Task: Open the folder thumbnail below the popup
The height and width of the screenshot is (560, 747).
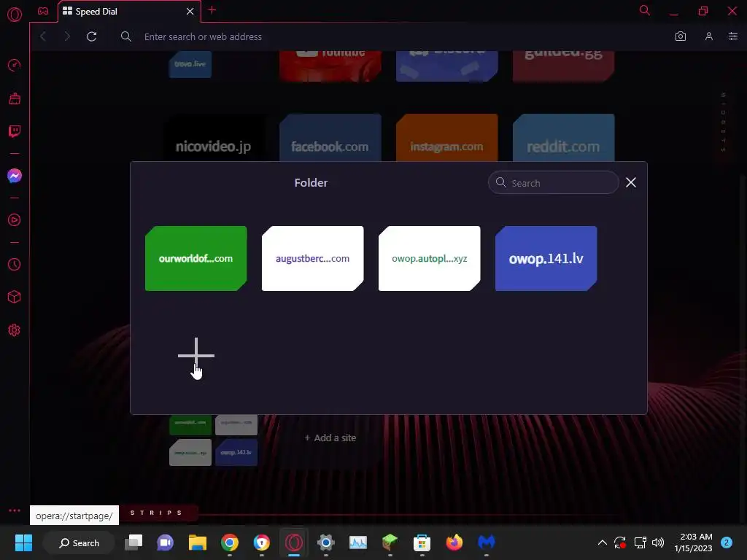Action: pyautogui.click(x=214, y=440)
